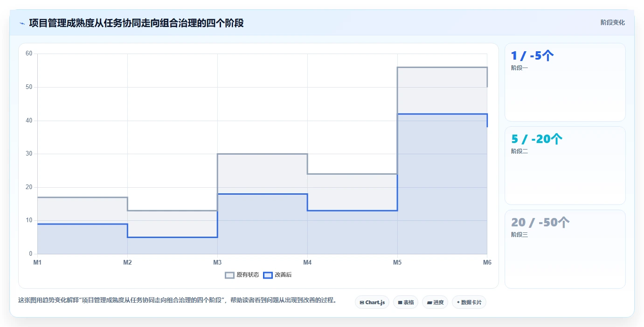This screenshot has width=644, height=327.
Task: Click the 20 y-axis value
Action: [29, 187]
